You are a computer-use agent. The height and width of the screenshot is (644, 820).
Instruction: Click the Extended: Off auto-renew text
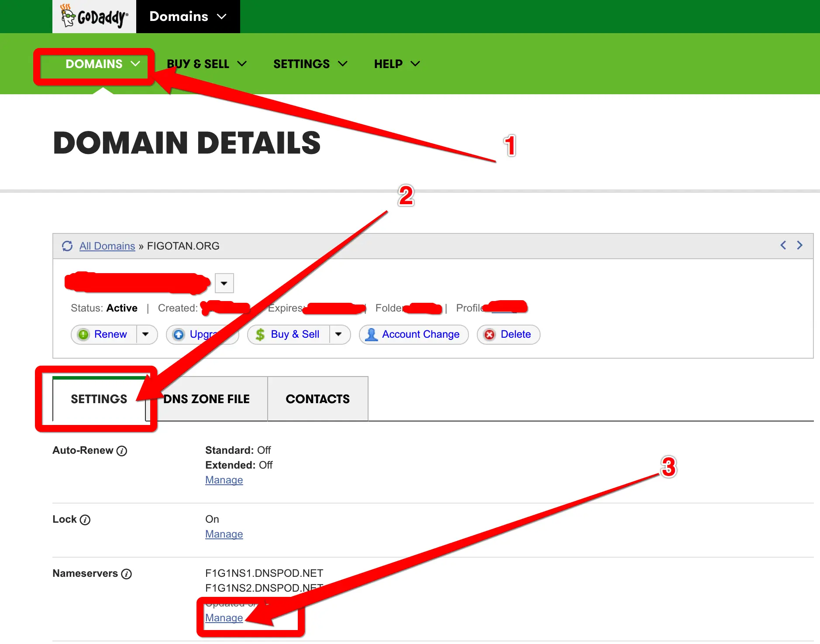pyautogui.click(x=239, y=465)
